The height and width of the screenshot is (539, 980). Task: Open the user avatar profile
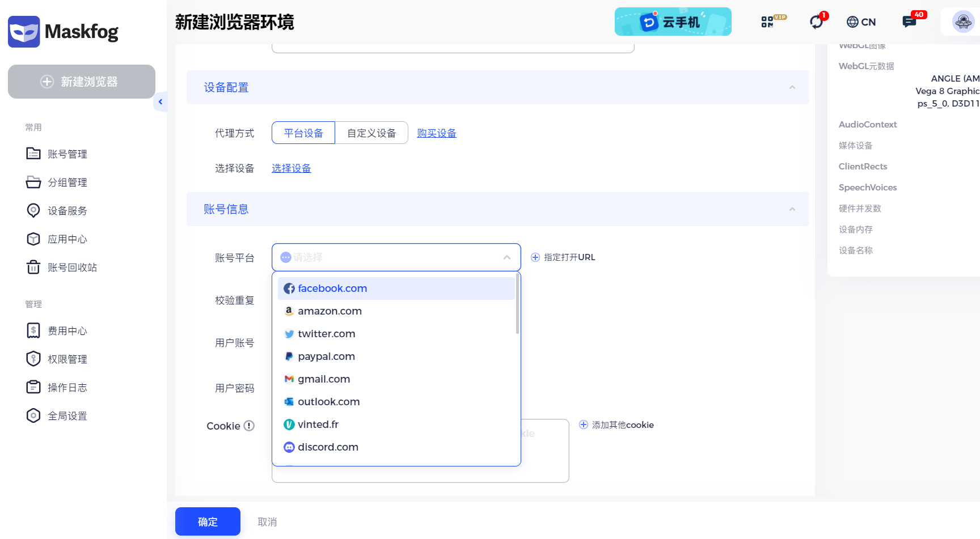point(962,22)
